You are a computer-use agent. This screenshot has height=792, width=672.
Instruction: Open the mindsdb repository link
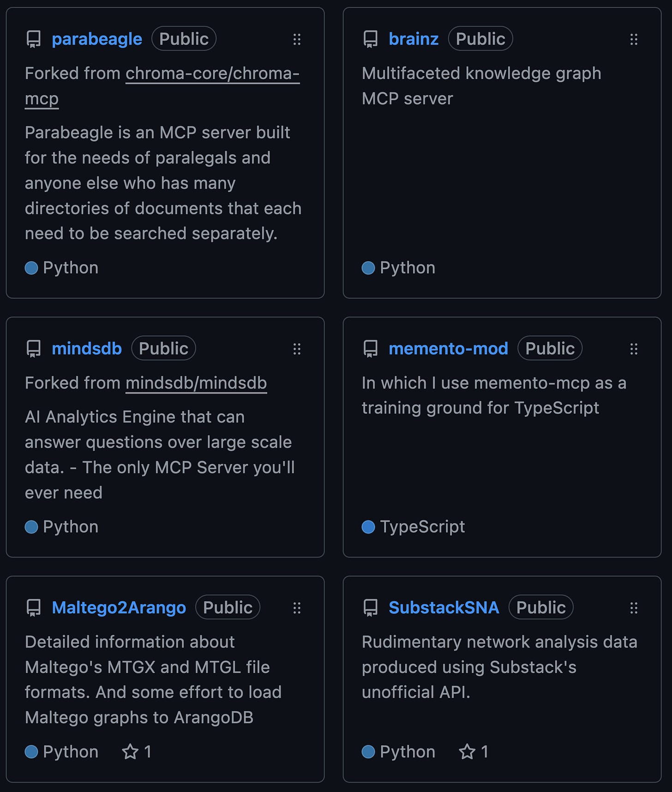point(87,349)
